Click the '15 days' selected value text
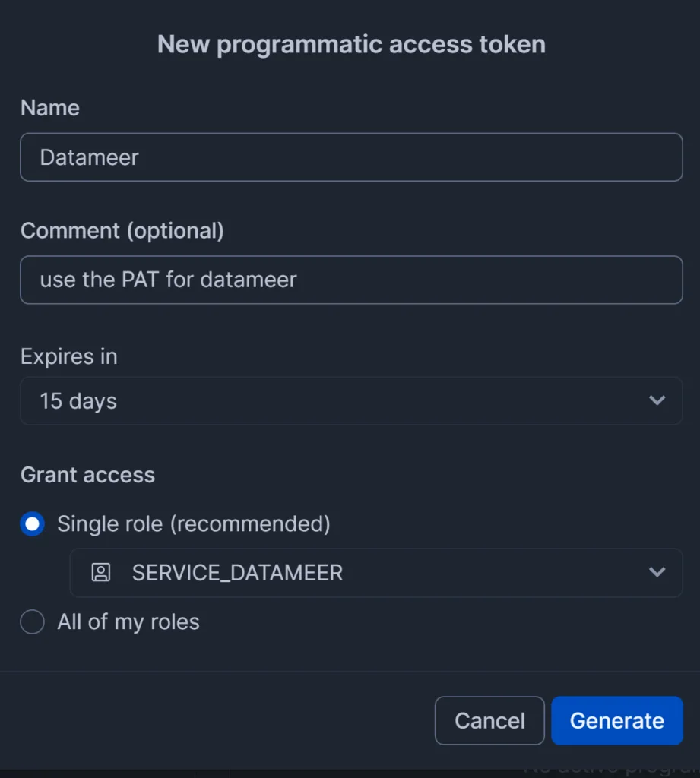Viewport: 700px width, 778px height. click(x=78, y=401)
